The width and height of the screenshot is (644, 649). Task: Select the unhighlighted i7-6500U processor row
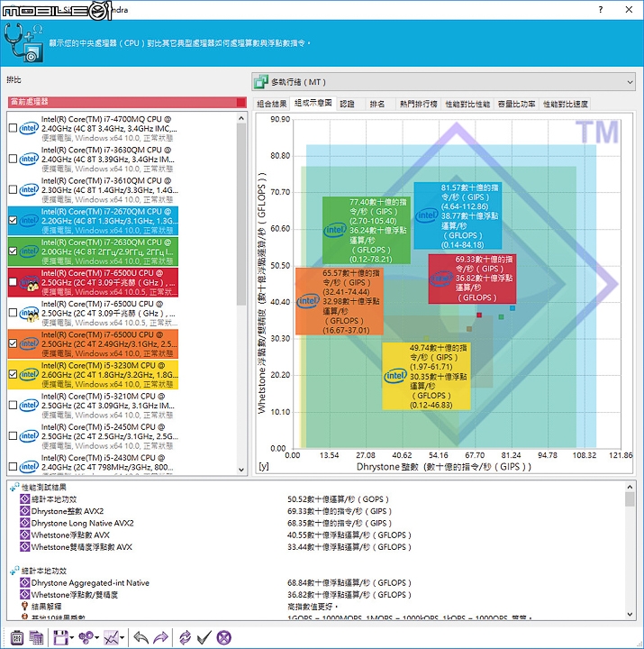(x=93, y=314)
